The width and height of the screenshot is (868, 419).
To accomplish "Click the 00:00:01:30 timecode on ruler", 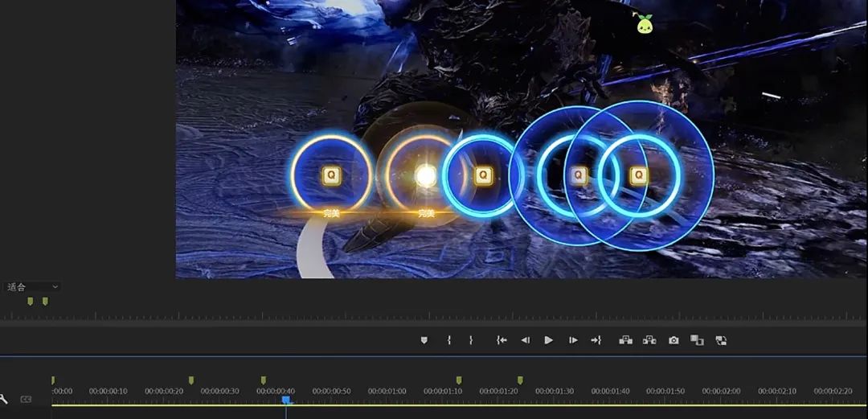I will point(554,392).
